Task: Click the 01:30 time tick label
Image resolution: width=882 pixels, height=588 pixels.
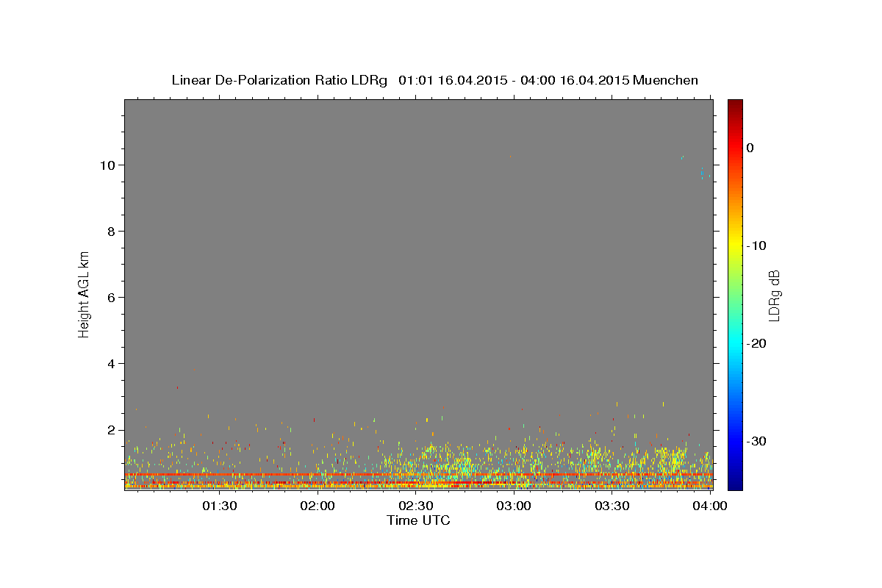Action: [x=220, y=506]
